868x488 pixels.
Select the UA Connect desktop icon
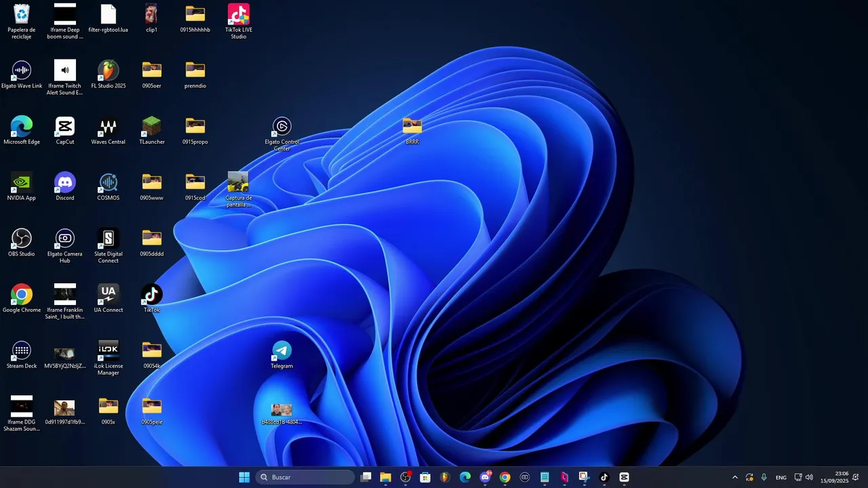pos(108,299)
